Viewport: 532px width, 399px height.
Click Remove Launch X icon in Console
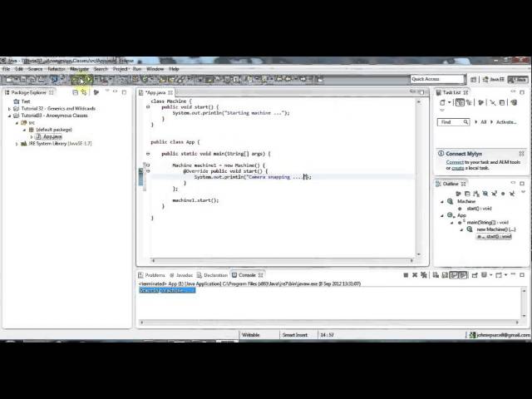[x=415, y=275]
